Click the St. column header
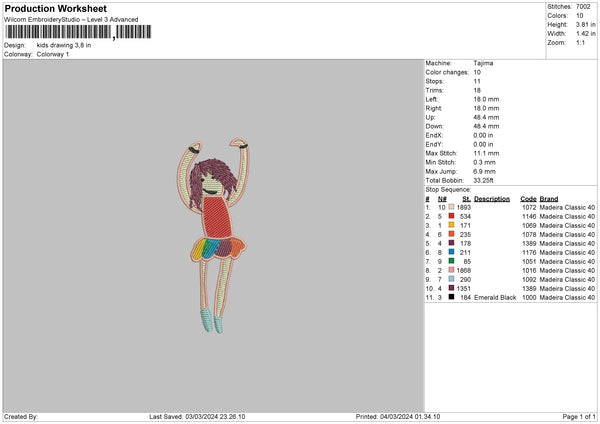This screenshot has height=424, width=600. [466, 198]
